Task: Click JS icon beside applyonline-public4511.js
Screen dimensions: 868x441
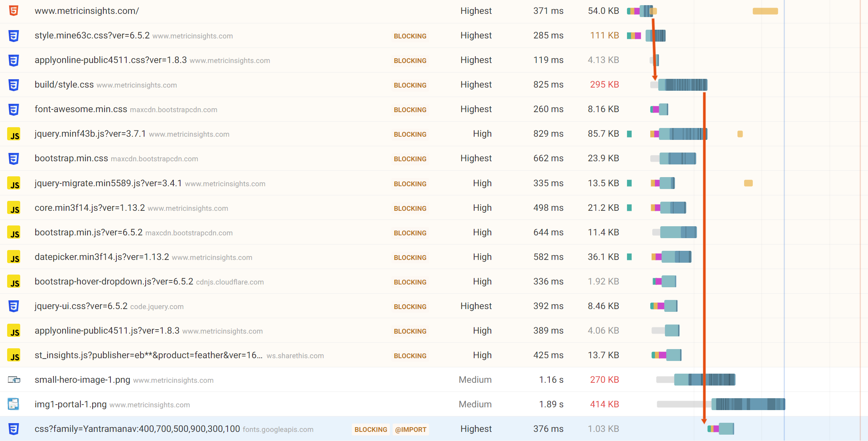Action: pos(14,330)
